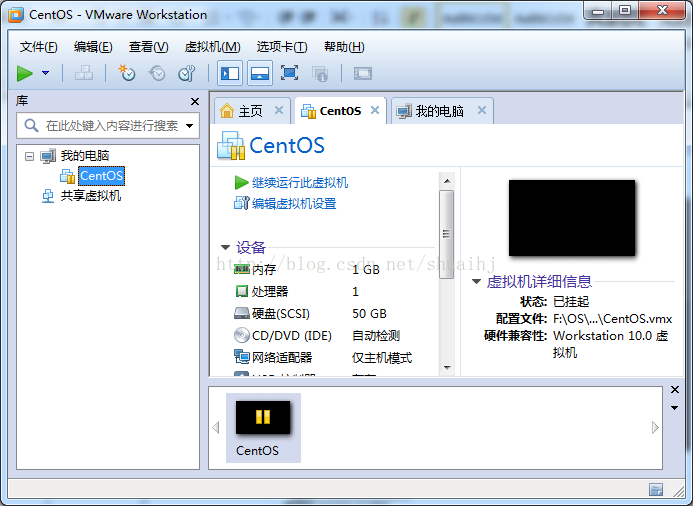Click the black VM screen preview
This screenshot has width=693, height=506.
[572, 217]
